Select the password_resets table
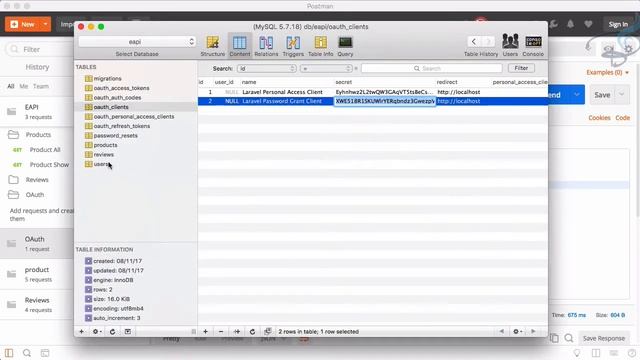640x360 pixels. (x=116, y=136)
